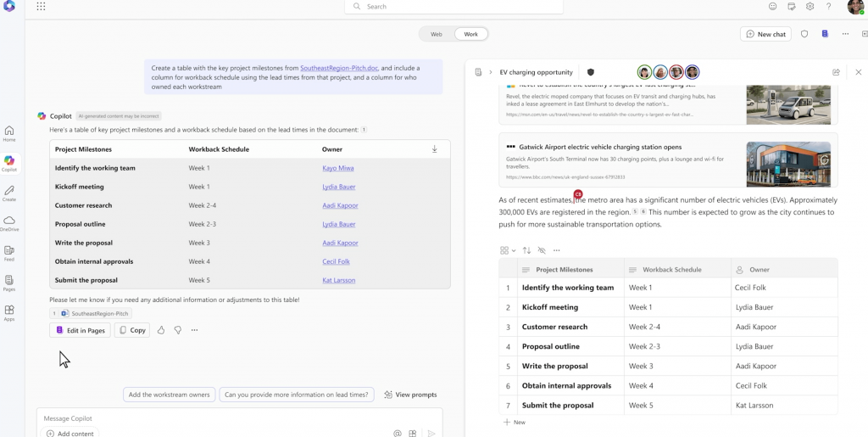
Task: Open Create in the left sidebar
Action: (8, 193)
